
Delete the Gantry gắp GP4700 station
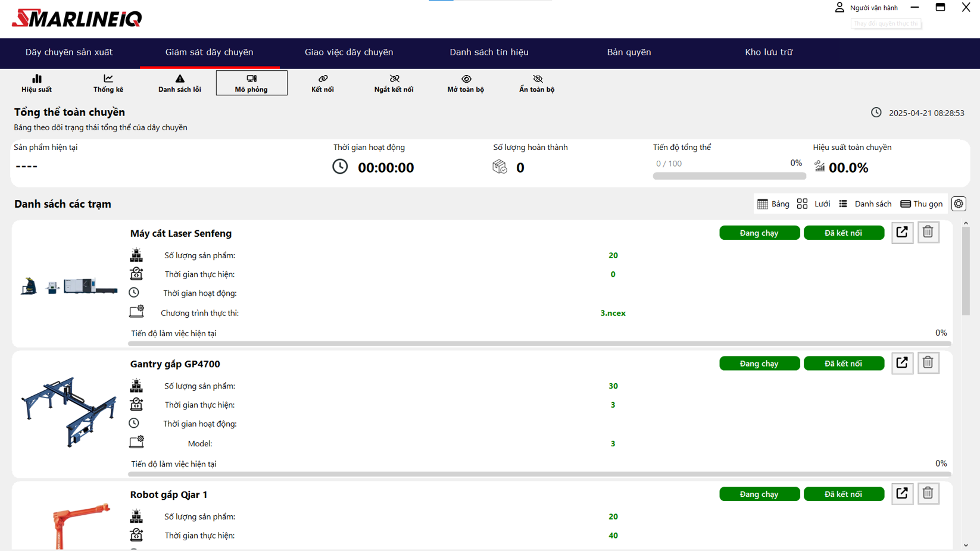928,363
